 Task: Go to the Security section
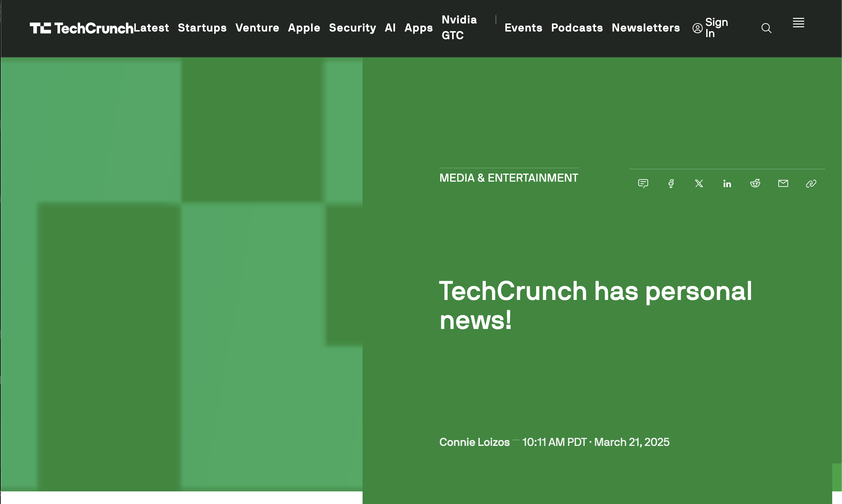tap(352, 28)
